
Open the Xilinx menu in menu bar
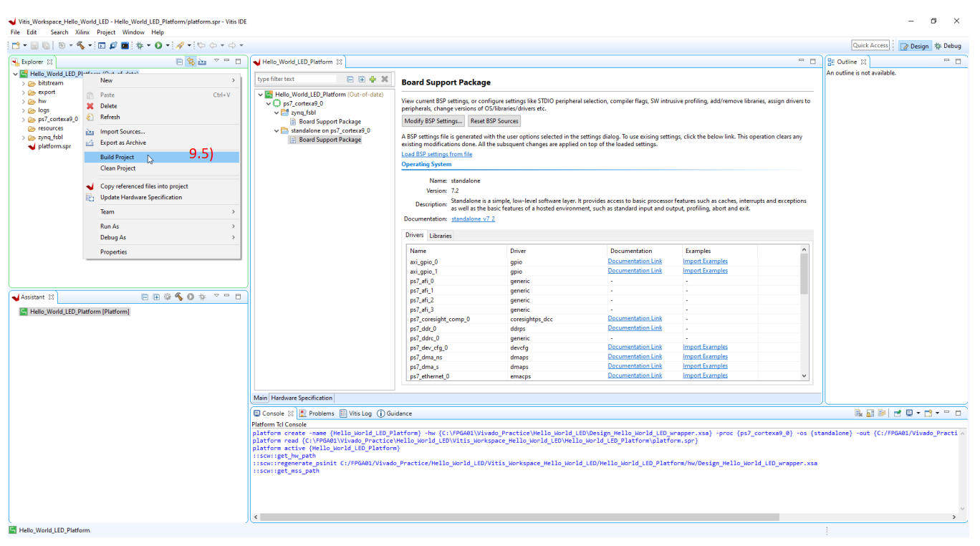click(82, 32)
